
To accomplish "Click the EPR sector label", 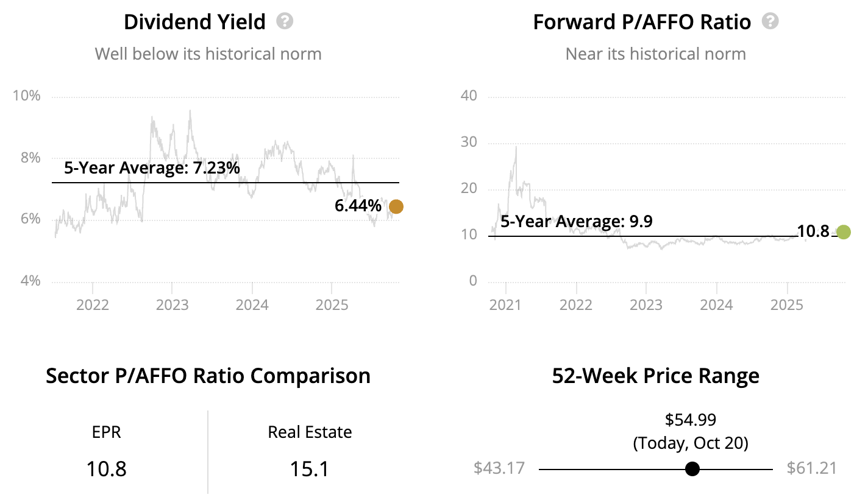I will (x=106, y=432).
